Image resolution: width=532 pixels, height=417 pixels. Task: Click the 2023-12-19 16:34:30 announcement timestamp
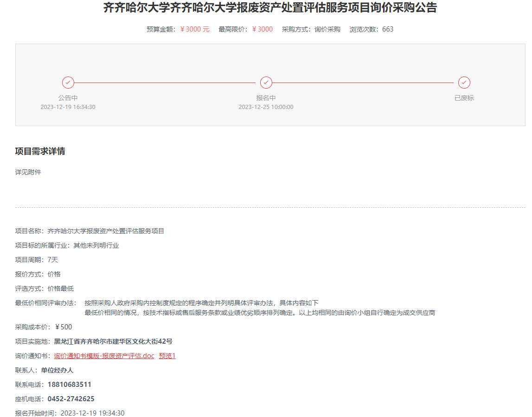point(68,107)
